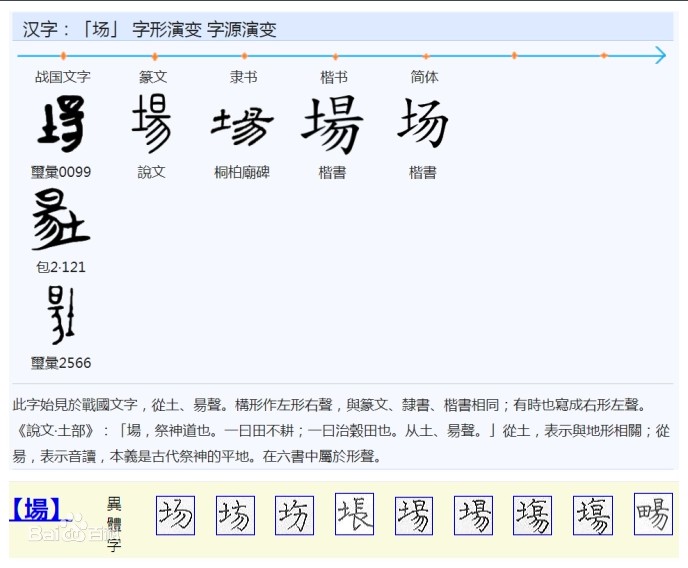Click the 異體字 vertical label
Viewport: 688px width, 568px height.
coord(114,524)
